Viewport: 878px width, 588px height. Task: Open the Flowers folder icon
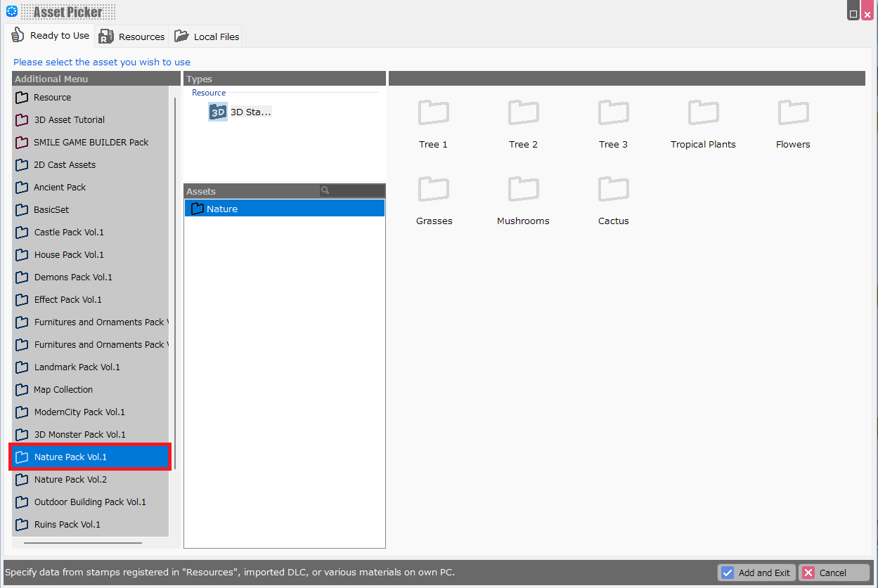pyautogui.click(x=793, y=112)
